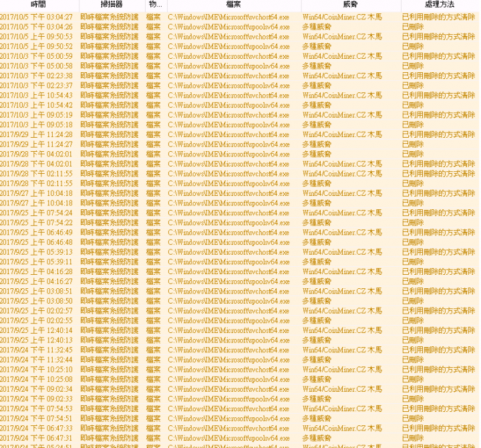This screenshot has height=448, width=481.
Task: Click the 2017/9/25 上午 03:08:51 timestamp
Action: [x=36, y=292]
